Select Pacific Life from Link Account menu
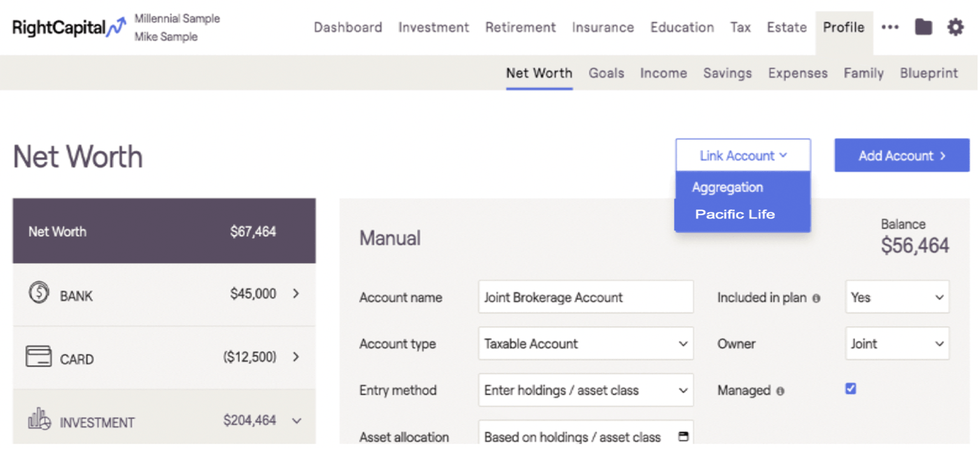The image size is (980, 449). tap(735, 214)
